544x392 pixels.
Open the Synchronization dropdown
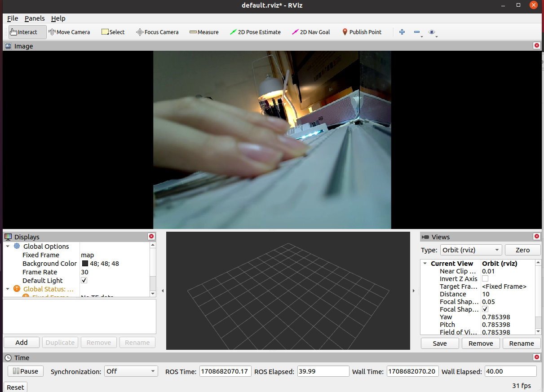click(x=131, y=371)
